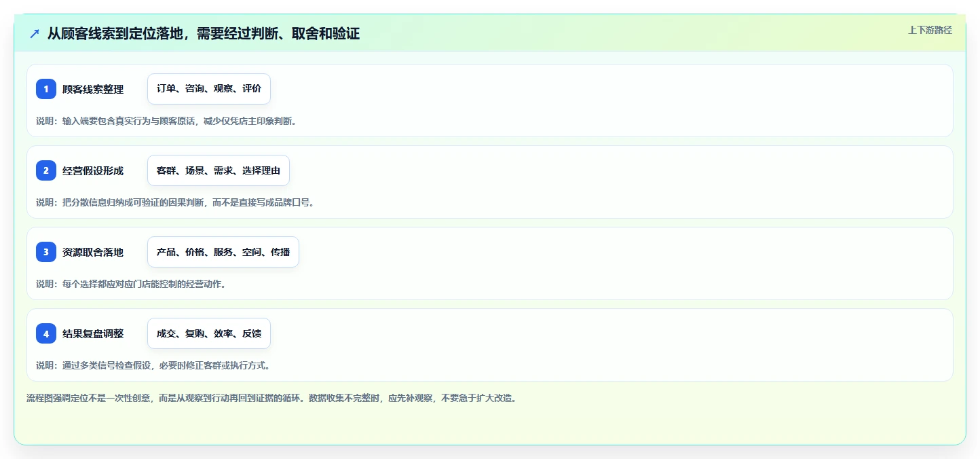
Task: Click the footer paragraph starting 流程图强调定位
Action: click(x=273, y=398)
